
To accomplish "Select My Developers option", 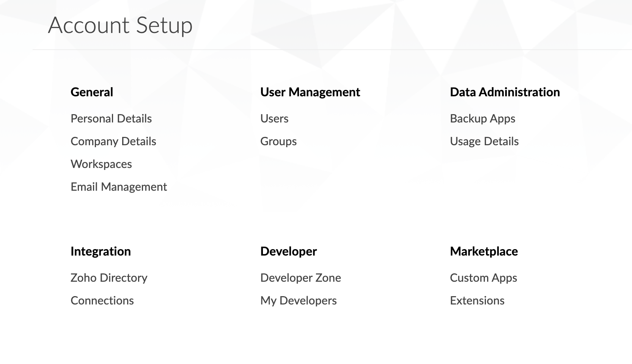I will [299, 301].
